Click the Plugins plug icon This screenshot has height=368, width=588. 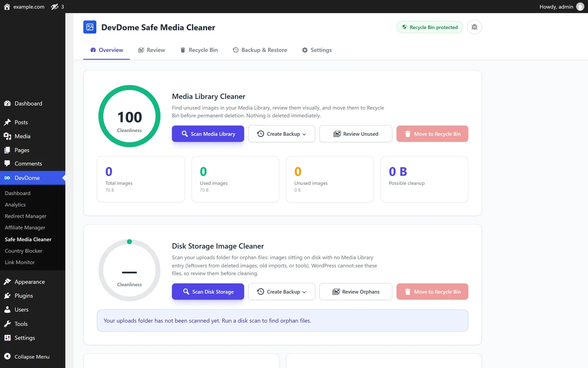[x=7, y=296]
